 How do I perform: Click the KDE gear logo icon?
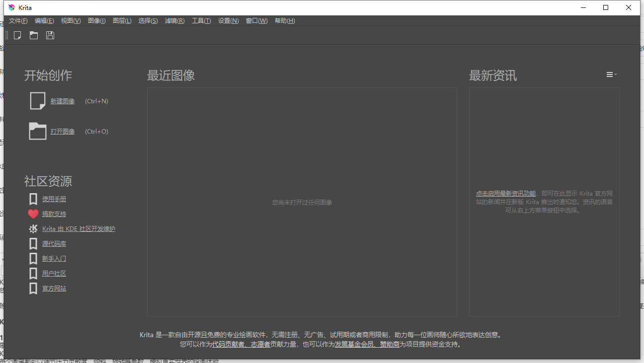tap(33, 229)
